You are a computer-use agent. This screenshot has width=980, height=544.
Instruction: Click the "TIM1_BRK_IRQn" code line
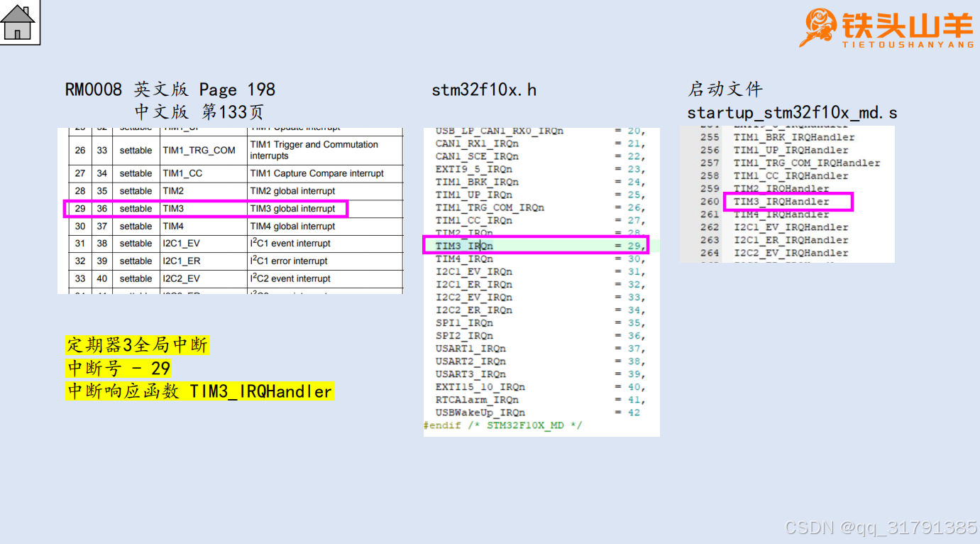click(x=540, y=182)
